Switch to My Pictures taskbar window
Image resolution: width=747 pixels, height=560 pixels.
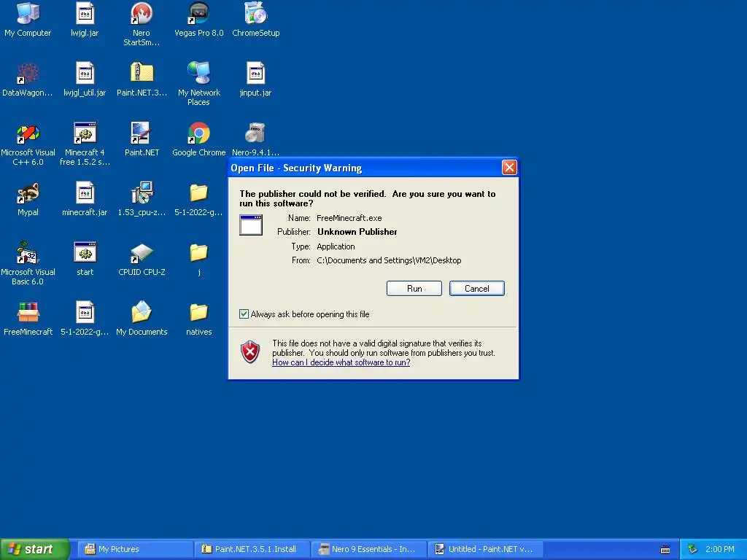tap(136, 549)
